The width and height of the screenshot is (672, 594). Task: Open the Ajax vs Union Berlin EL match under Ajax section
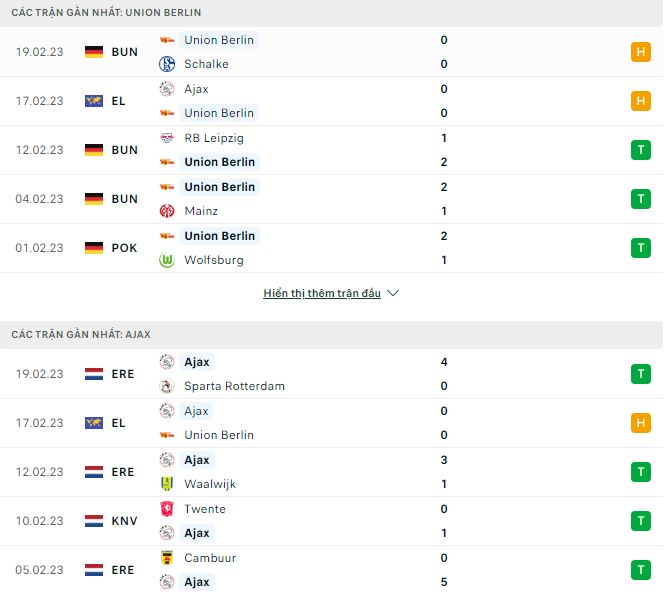pyautogui.click(x=331, y=423)
